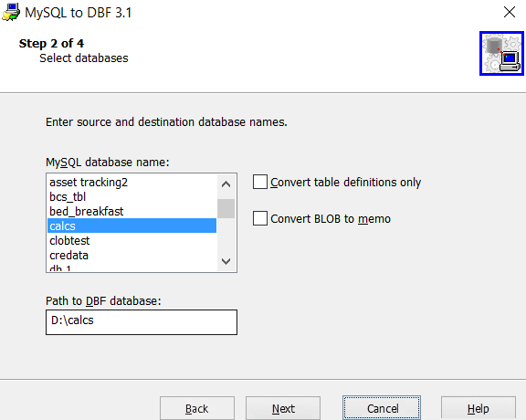Enable Convert table definitions only checkbox
The image size is (526, 420).
[260, 182]
